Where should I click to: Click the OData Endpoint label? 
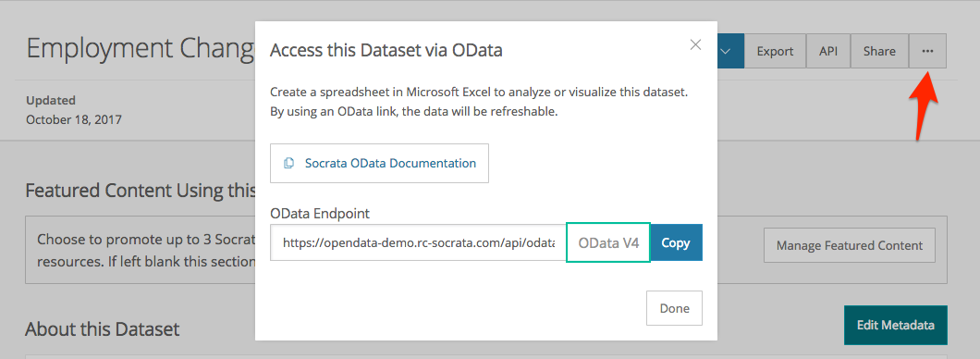[x=320, y=214]
